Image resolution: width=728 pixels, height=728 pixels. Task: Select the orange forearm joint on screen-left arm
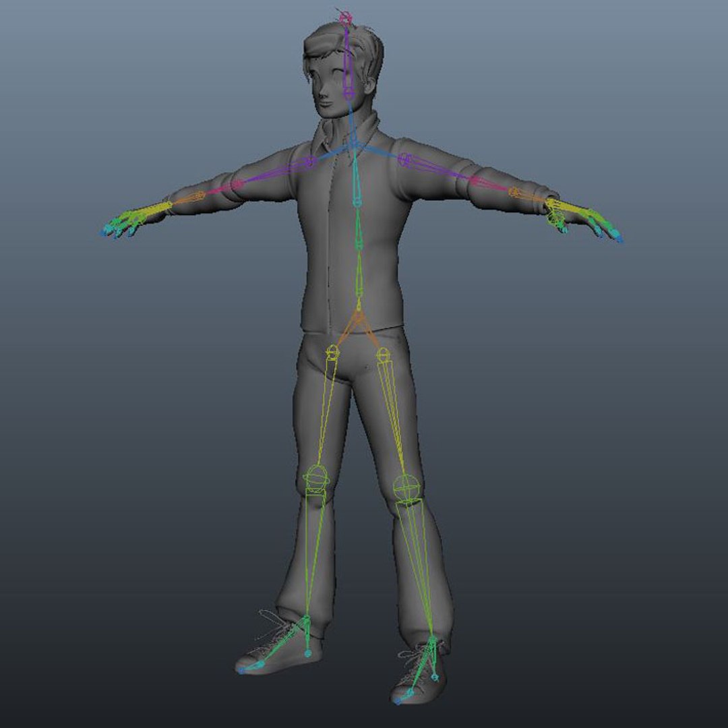pos(200,196)
